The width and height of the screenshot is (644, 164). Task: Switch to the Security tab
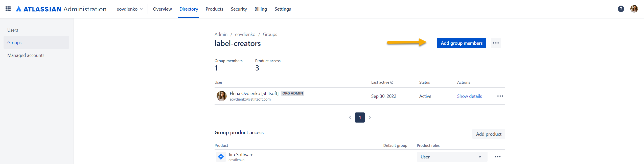239,9
